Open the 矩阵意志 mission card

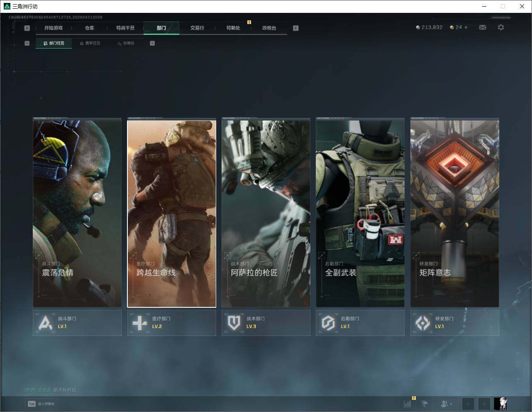pos(455,213)
